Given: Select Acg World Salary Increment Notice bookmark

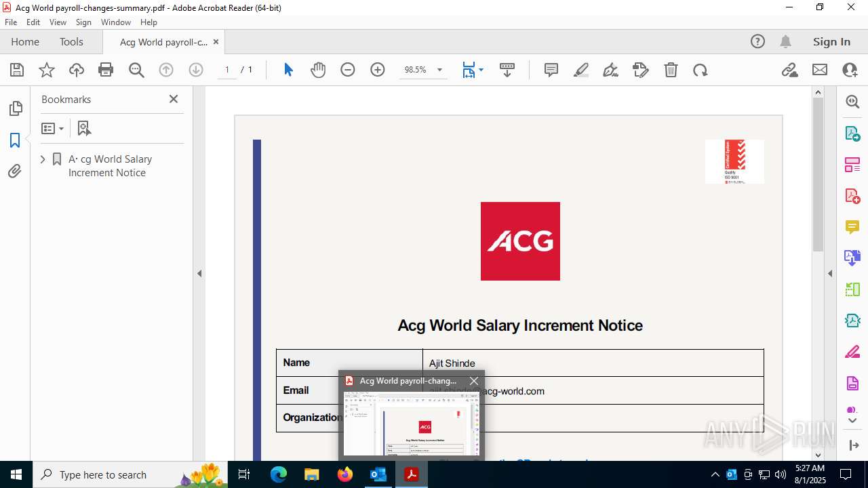Looking at the screenshot, I should click(x=110, y=166).
